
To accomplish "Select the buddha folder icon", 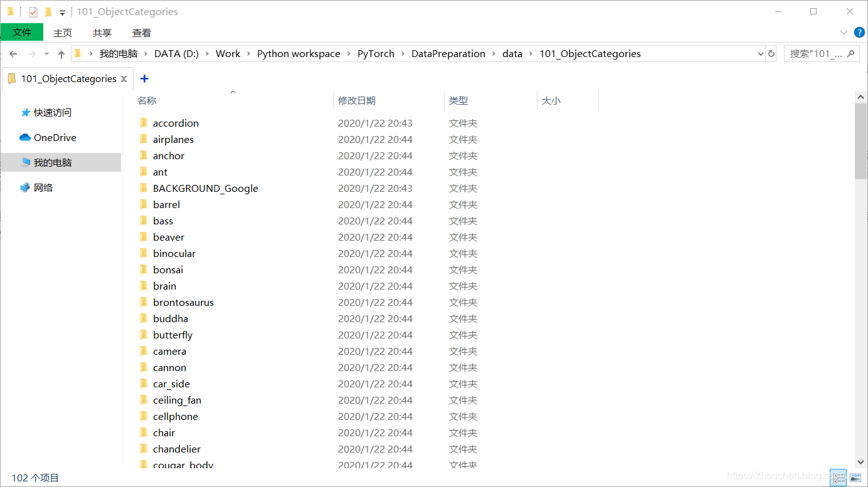I will tap(144, 318).
